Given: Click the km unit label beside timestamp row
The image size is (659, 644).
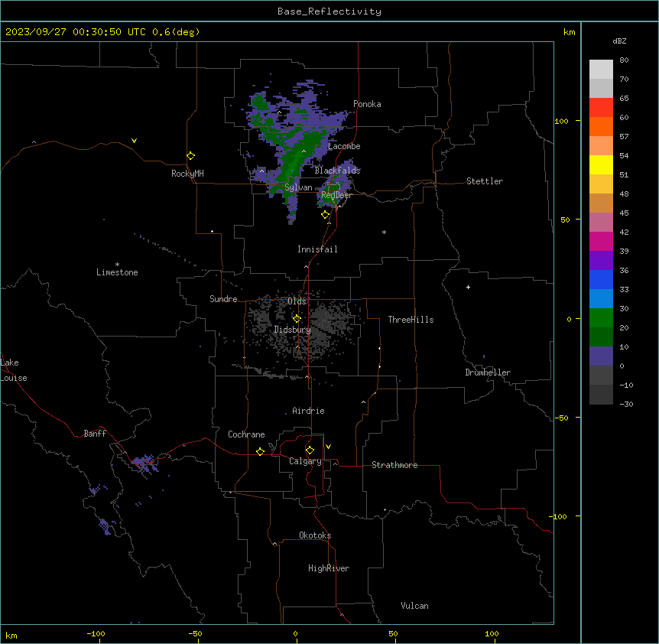Looking at the screenshot, I should click(x=569, y=32).
